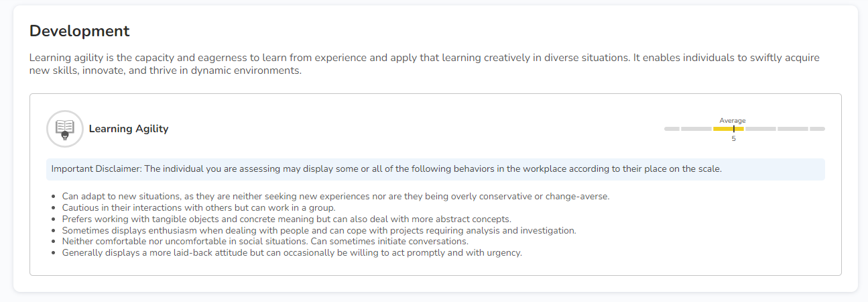The width and height of the screenshot is (868, 302).
Task: Click the "Average" label above the scale
Action: click(733, 121)
